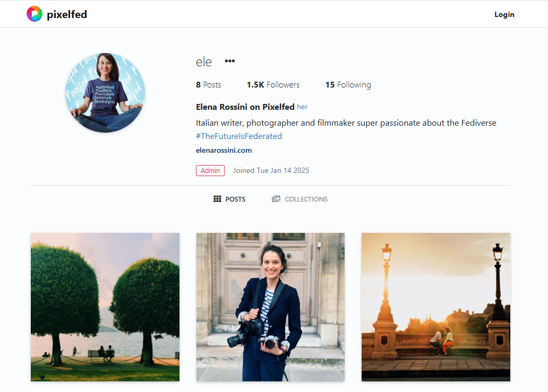Open the woman holding cameras photo
Viewport: 548px width, 392px height.
click(270, 307)
